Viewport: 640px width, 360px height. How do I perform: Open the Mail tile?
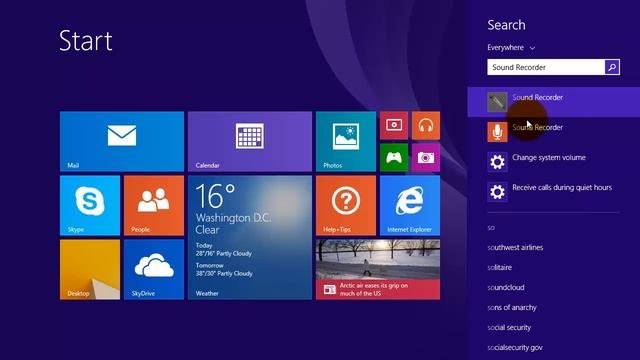point(122,141)
